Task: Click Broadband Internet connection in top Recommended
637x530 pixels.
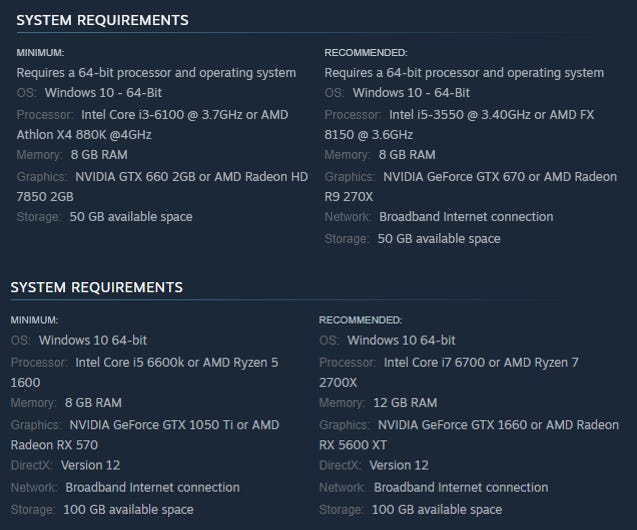Action: (x=466, y=216)
